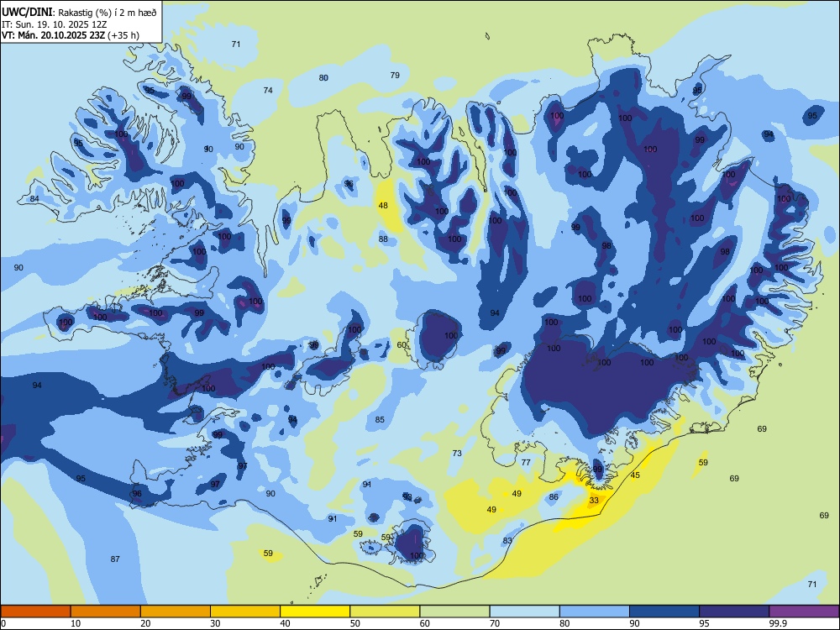Click the legend scale label '70'
Image resolution: width=840 pixels, height=630 pixels.
(495, 623)
